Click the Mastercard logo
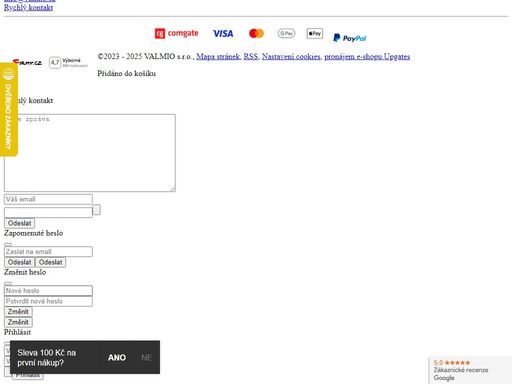The height and width of the screenshot is (384, 512). [256, 33]
